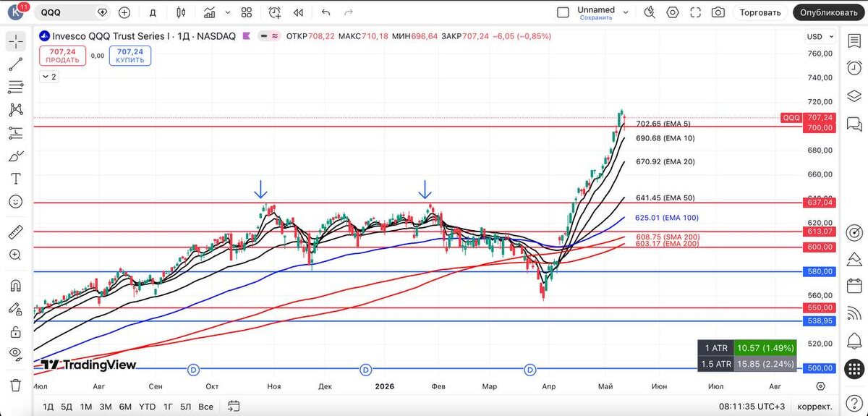Select the crosshair cursor tool

(x=15, y=41)
